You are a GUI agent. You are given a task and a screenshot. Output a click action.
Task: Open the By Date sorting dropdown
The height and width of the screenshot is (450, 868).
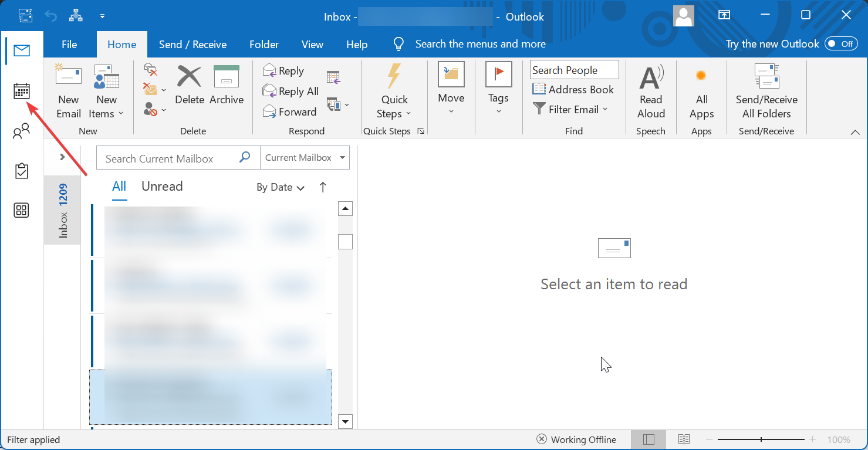pos(280,187)
